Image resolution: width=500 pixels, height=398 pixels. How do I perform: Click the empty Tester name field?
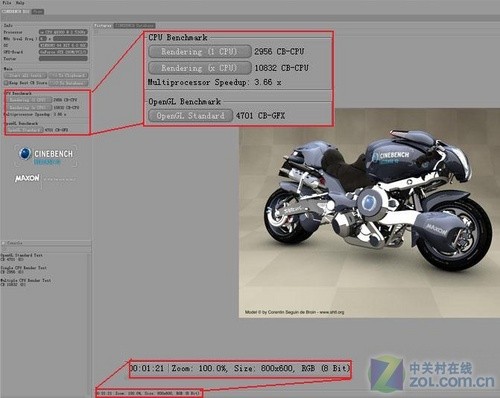(63, 59)
